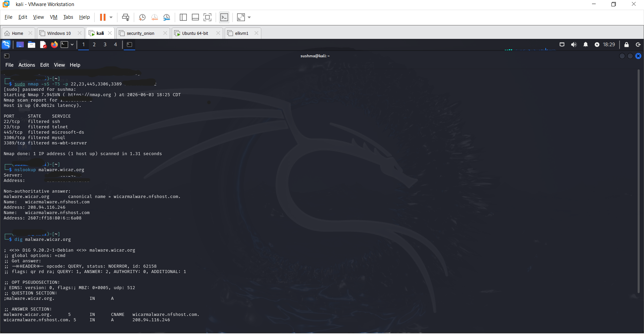Launch Firefox from the Kali panel
The image size is (644, 334).
pyautogui.click(x=54, y=45)
